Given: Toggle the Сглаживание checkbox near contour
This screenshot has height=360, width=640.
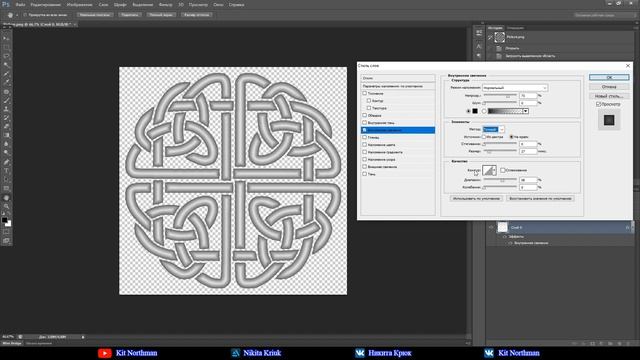Looking at the screenshot, I should pyautogui.click(x=503, y=170).
